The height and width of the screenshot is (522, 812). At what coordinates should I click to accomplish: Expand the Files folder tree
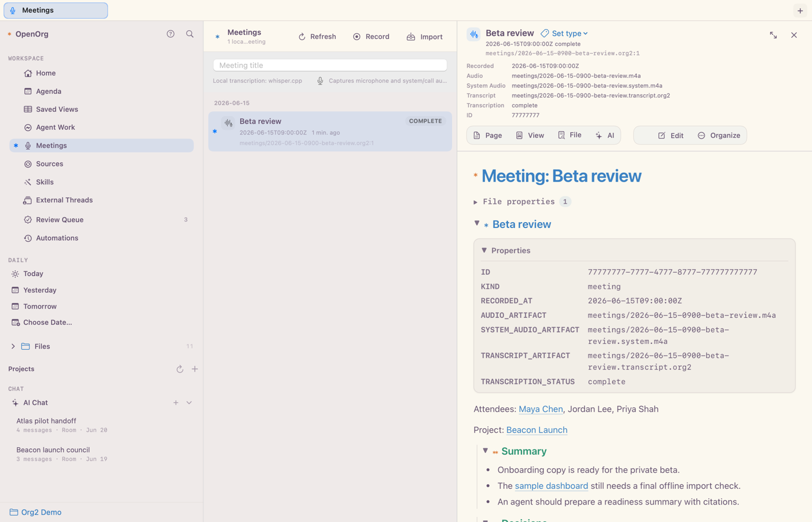13,346
